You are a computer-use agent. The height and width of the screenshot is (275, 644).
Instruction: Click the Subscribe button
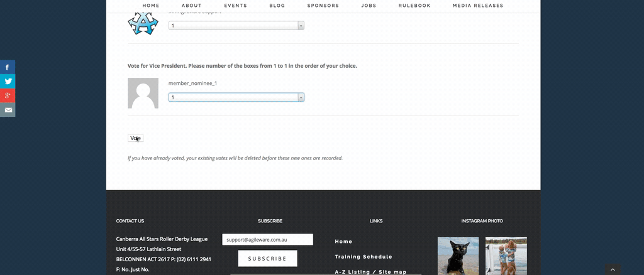pos(267,258)
